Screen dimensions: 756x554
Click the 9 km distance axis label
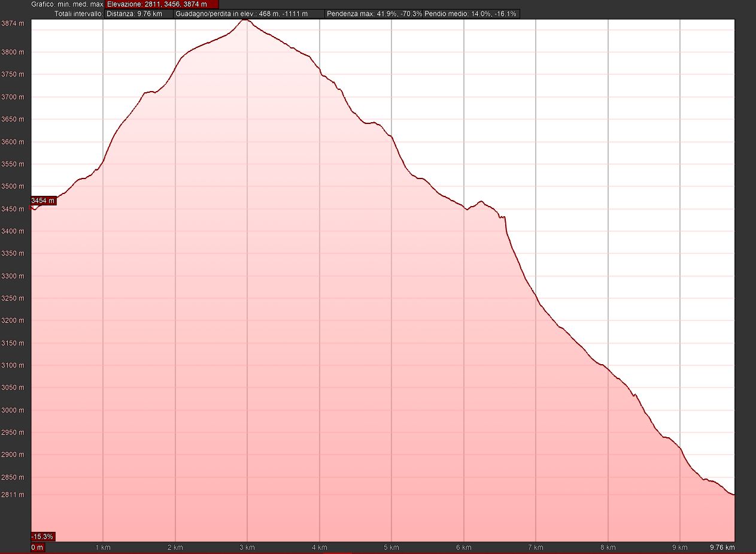[679, 547]
